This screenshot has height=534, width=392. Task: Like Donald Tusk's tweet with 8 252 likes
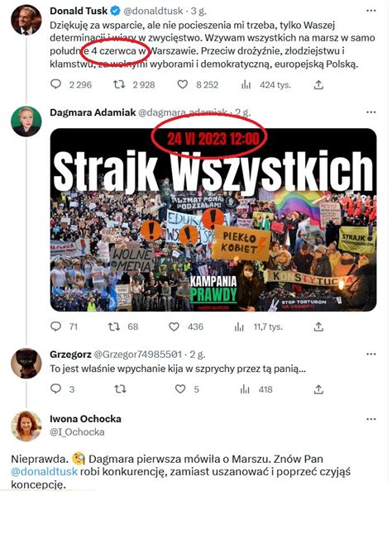click(183, 84)
